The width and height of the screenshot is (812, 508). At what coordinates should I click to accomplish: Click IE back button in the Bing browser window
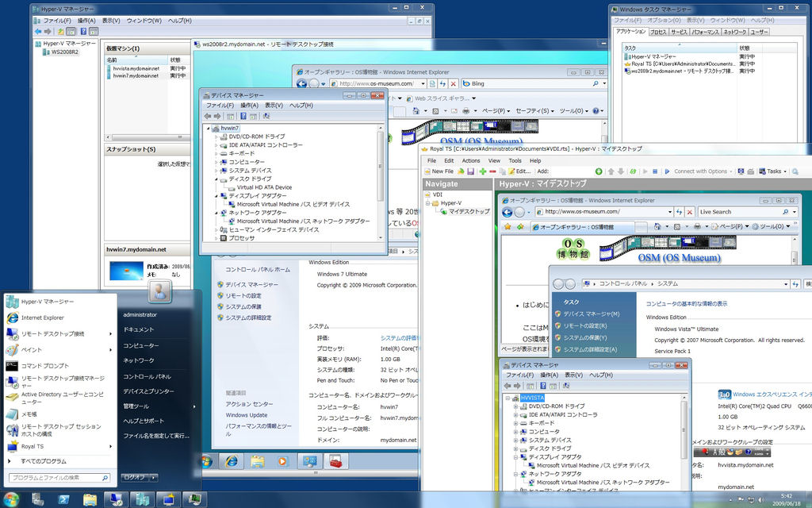301,83
